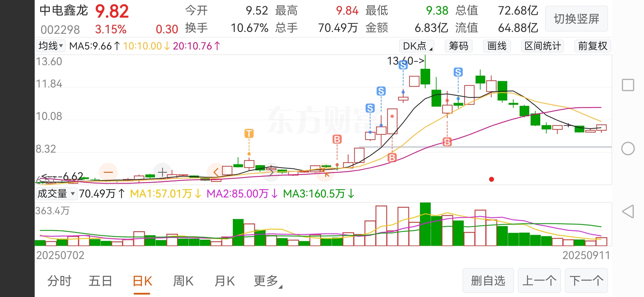Tap the zoom-out minus circle on chart

coord(108,172)
